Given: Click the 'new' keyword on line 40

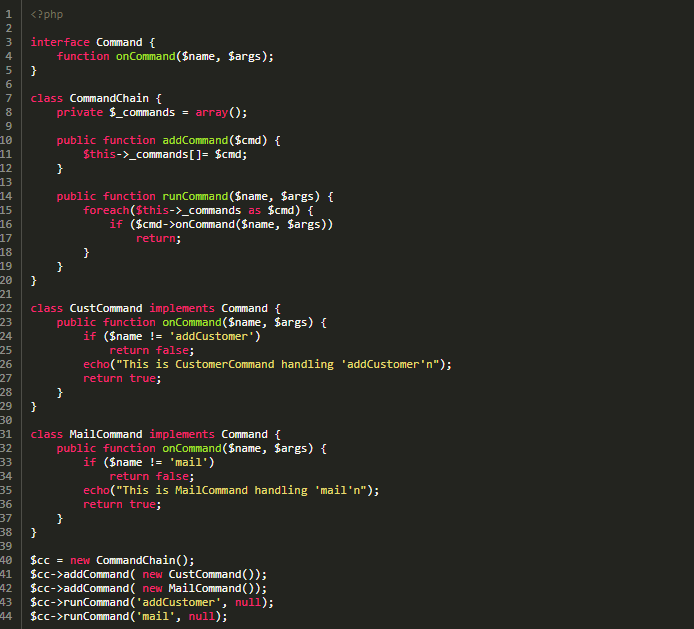Looking at the screenshot, I should coord(80,560).
